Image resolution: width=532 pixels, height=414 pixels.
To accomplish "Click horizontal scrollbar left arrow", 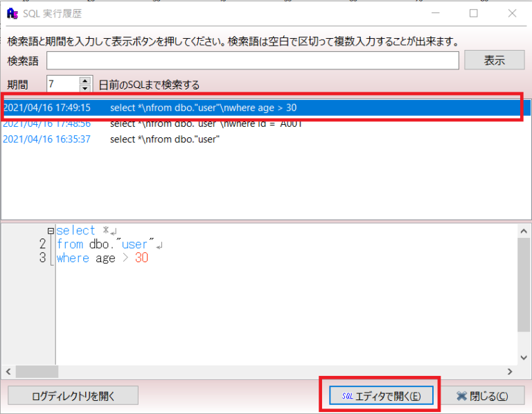I will click(8, 372).
